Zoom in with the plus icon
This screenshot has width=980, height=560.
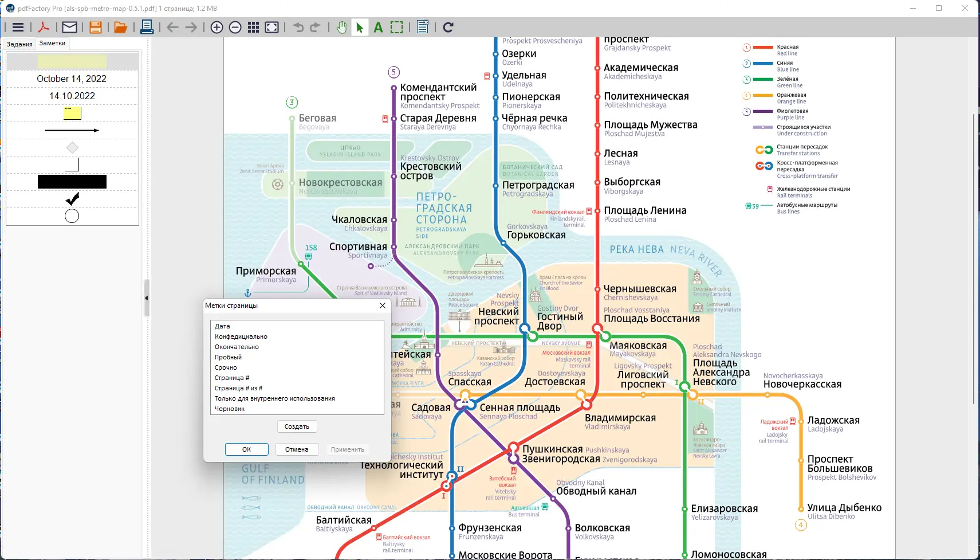click(217, 27)
